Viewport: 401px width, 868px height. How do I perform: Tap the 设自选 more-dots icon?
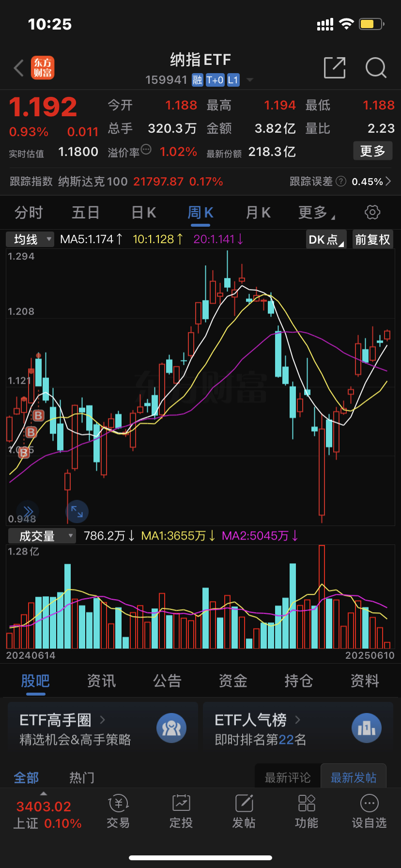[x=370, y=803]
